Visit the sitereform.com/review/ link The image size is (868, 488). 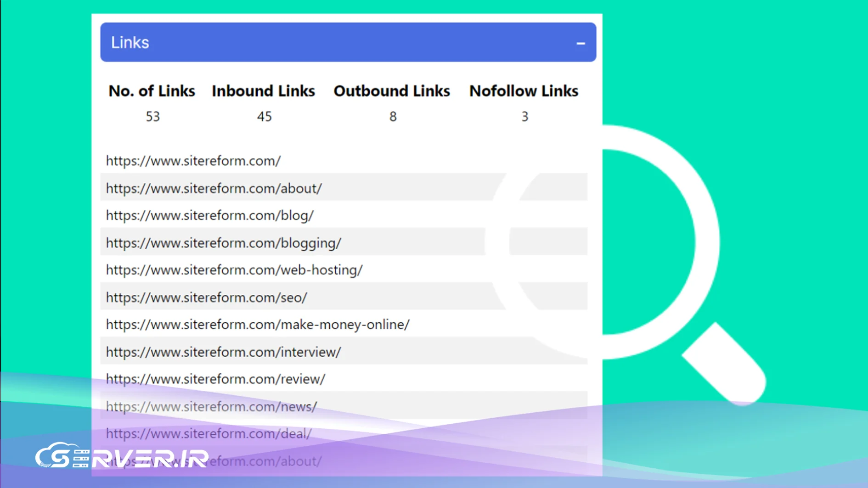[215, 379]
